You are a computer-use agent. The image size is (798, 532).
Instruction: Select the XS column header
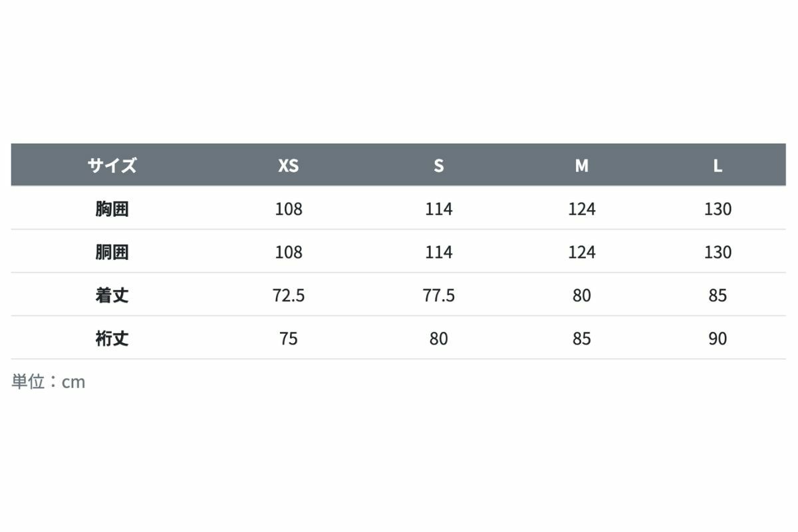(x=289, y=166)
